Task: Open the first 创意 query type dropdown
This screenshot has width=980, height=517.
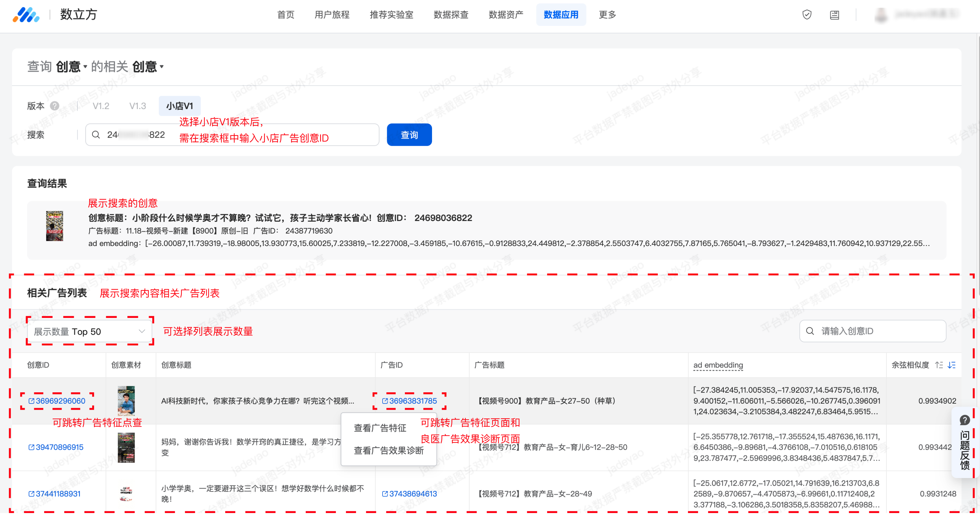Action: click(x=71, y=67)
